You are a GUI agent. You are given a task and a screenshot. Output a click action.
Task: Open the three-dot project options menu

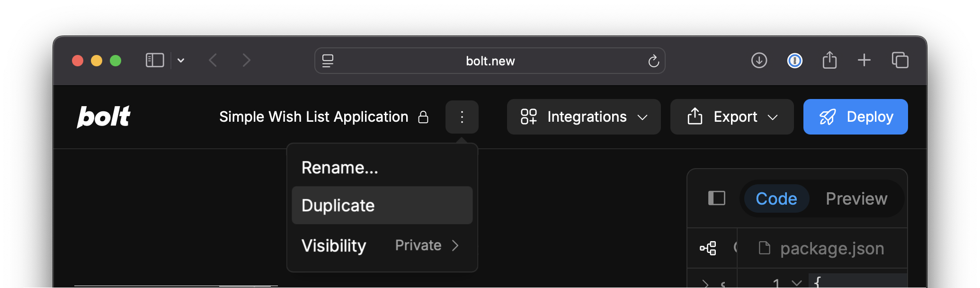click(x=462, y=117)
